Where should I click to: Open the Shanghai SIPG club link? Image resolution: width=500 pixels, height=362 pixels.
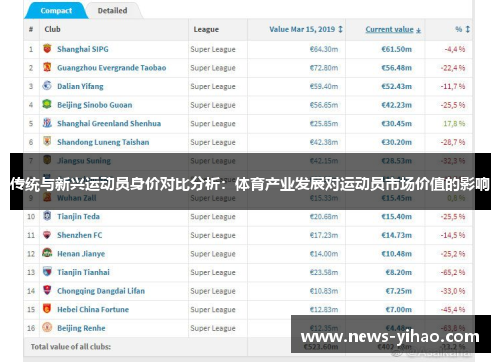83,49
